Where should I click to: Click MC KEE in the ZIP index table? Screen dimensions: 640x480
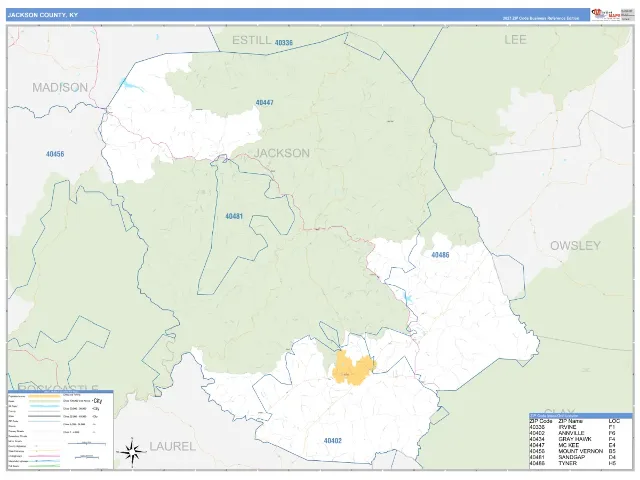pyautogui.click(x=569, y=445)
